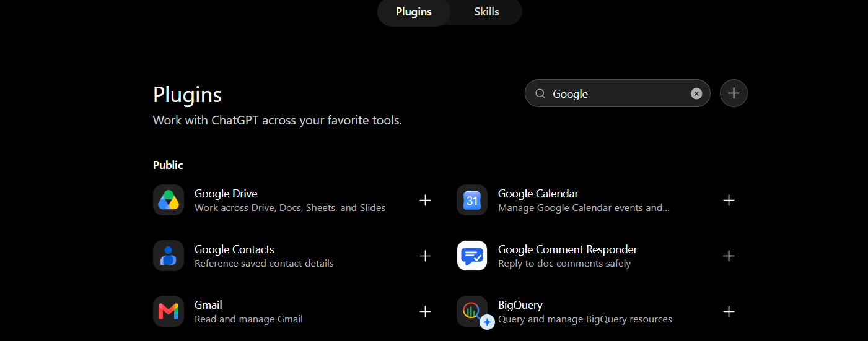
Task: Click the Google Calendar plugin icon
Action: click(x=472, y=200)
